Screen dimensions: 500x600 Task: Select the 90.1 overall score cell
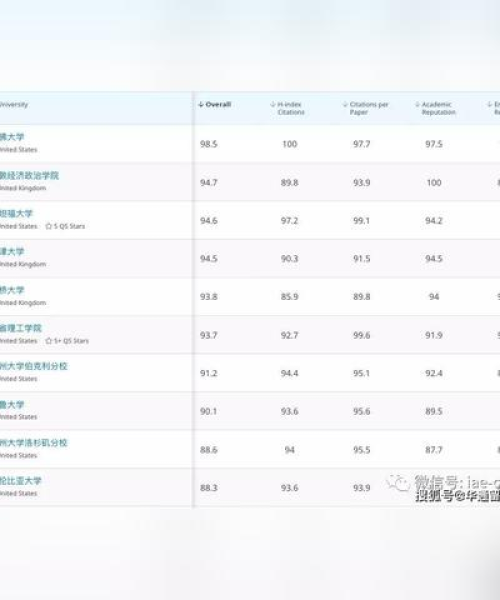(208, 411)
